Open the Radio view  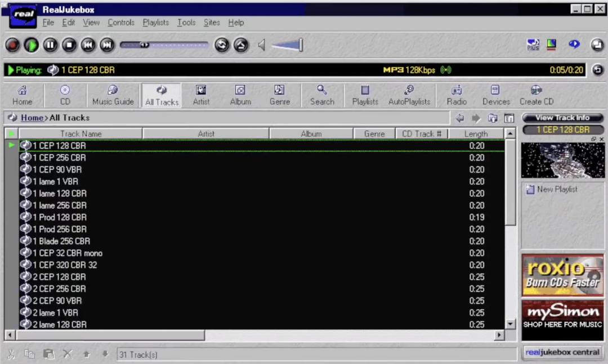[457, 96]
